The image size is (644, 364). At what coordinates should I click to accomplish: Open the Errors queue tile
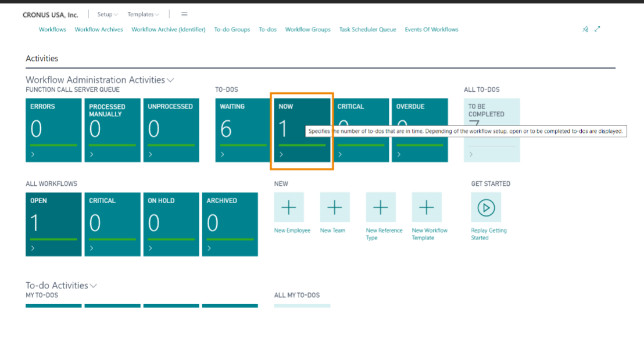(53, 130)
